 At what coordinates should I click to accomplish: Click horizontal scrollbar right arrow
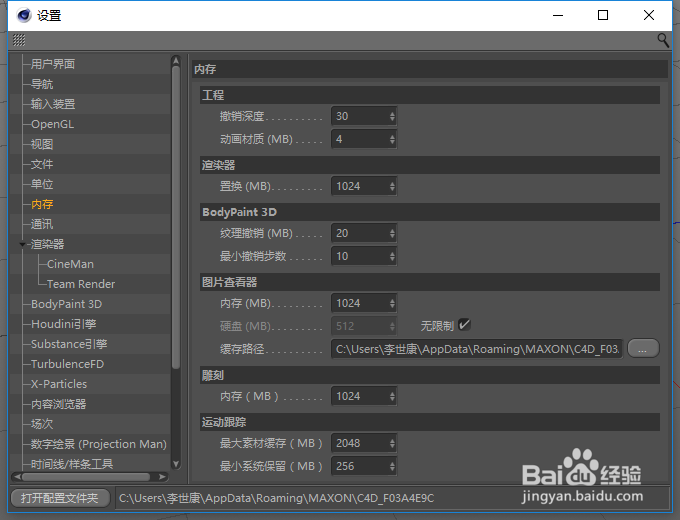coord(163,477)
